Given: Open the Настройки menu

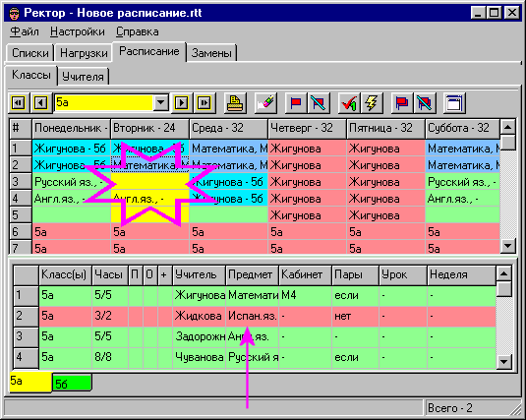Looking at the screenshot, I should click(x=77, y=31).
